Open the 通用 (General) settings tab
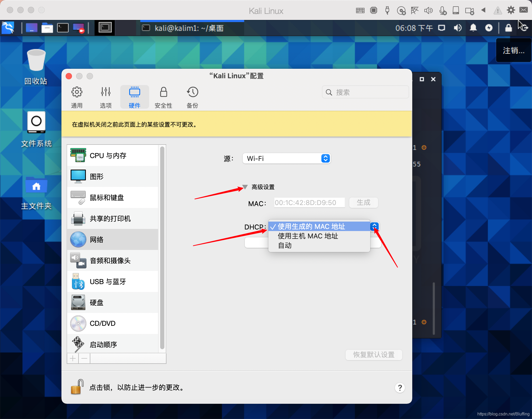This screenshot has width=532, height=419. coord(77,97)
